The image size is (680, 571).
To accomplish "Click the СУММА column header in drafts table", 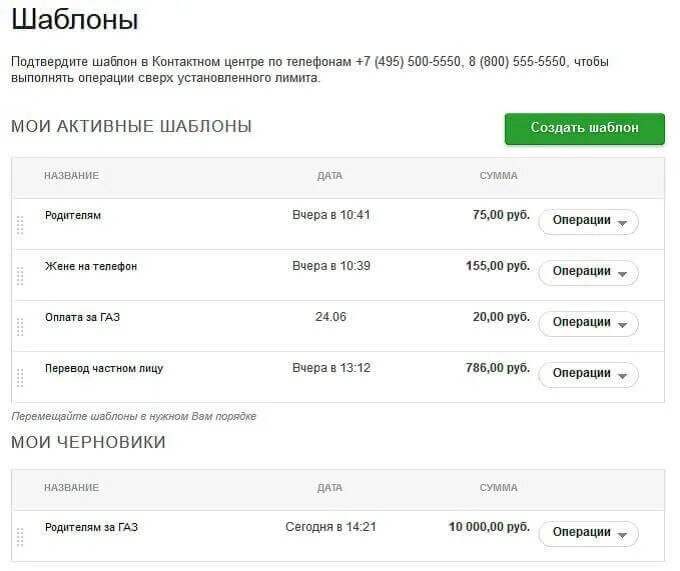I will click(x=498, y=488).
